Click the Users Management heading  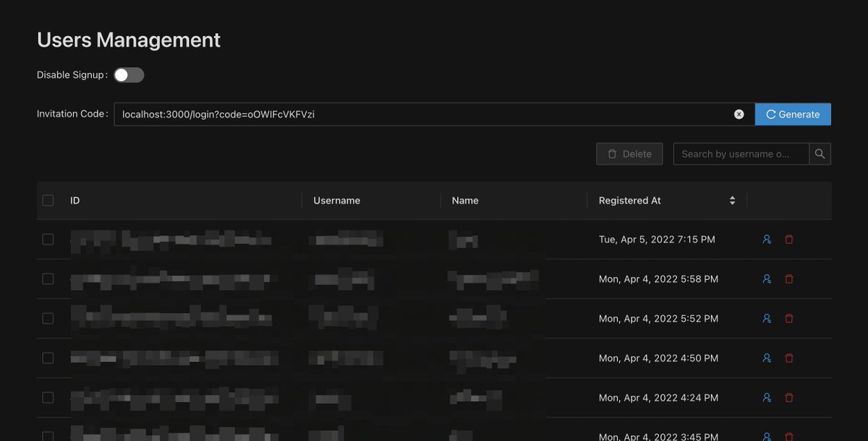pyautogui.click(x=129, y=40)
